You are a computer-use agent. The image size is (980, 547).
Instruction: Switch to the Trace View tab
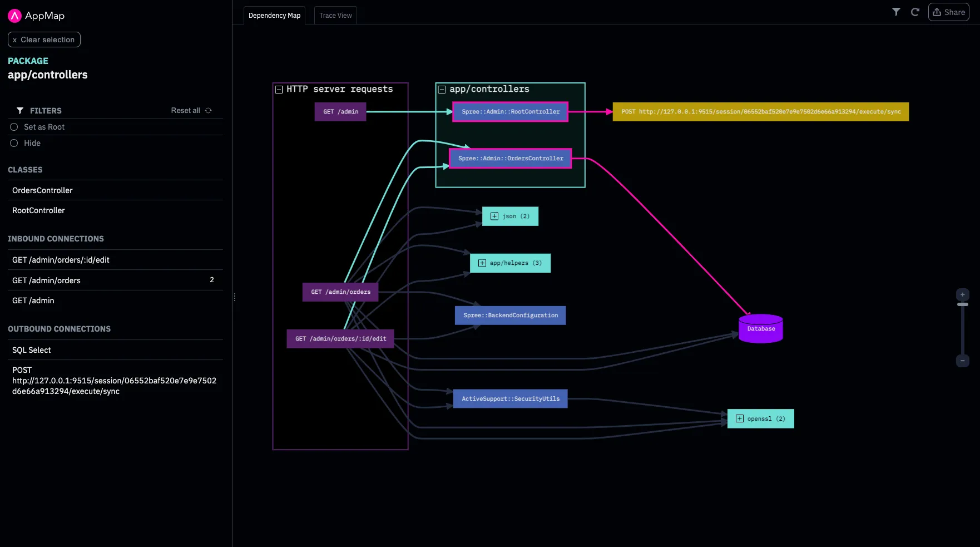coord(335,16)
